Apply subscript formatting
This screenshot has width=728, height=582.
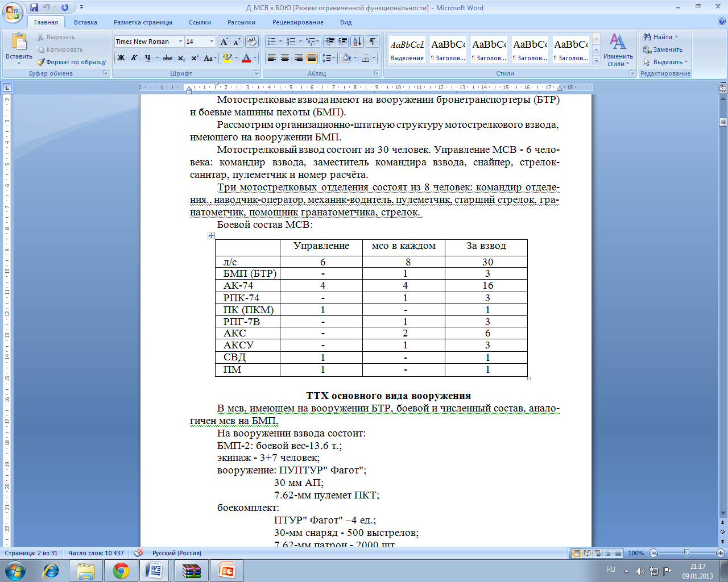click(x=181, y=58)
